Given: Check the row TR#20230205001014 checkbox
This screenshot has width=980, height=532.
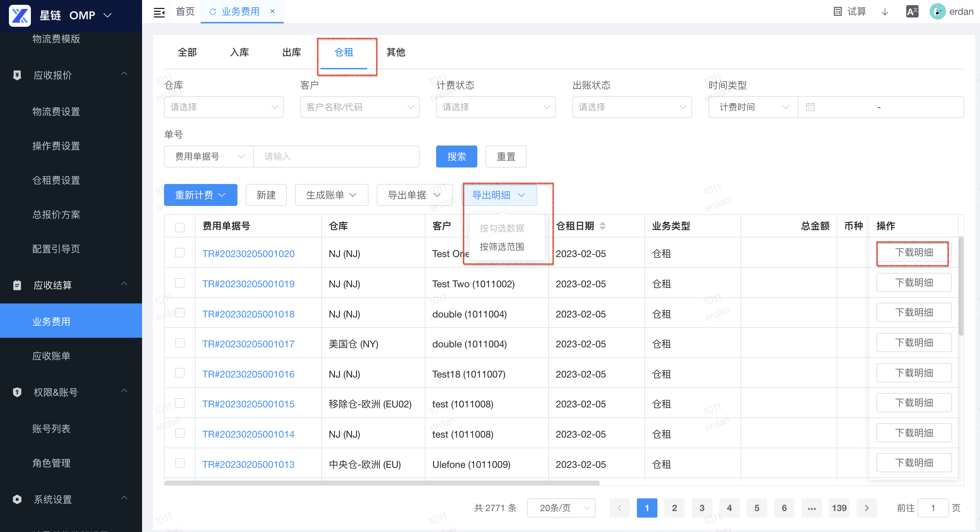Looking at the screenshot, I should point(179,433).
